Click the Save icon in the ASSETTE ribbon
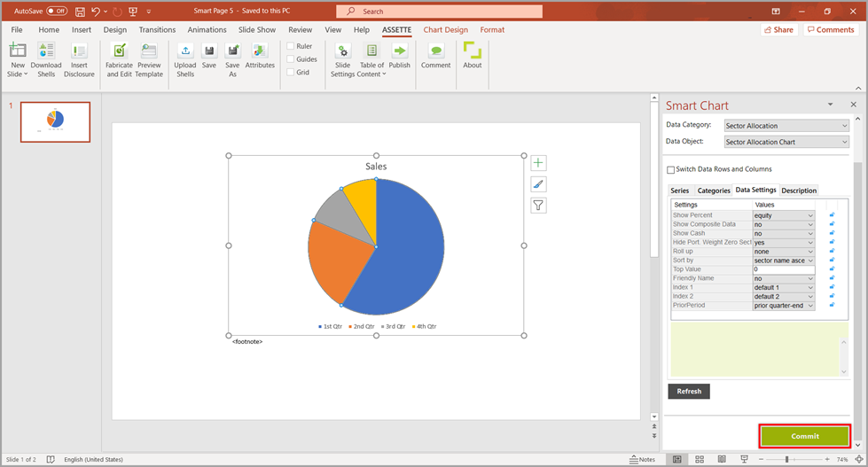 [209, 51]
